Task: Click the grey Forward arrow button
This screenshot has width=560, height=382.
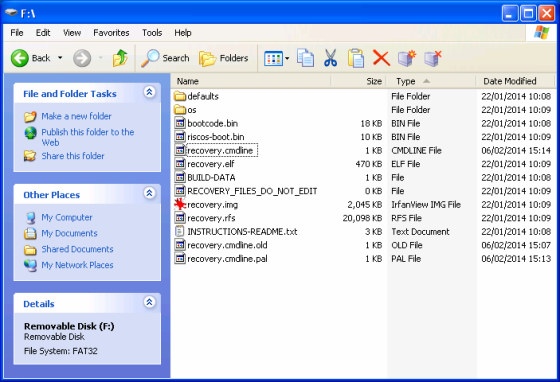Action: 82,58
